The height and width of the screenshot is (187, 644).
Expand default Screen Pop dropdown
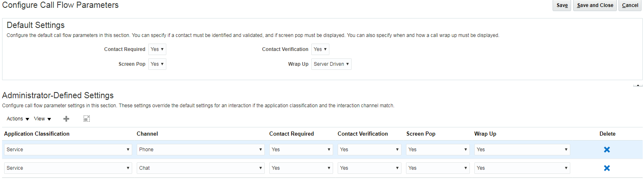pyautogui.click(x=157, y=64)
